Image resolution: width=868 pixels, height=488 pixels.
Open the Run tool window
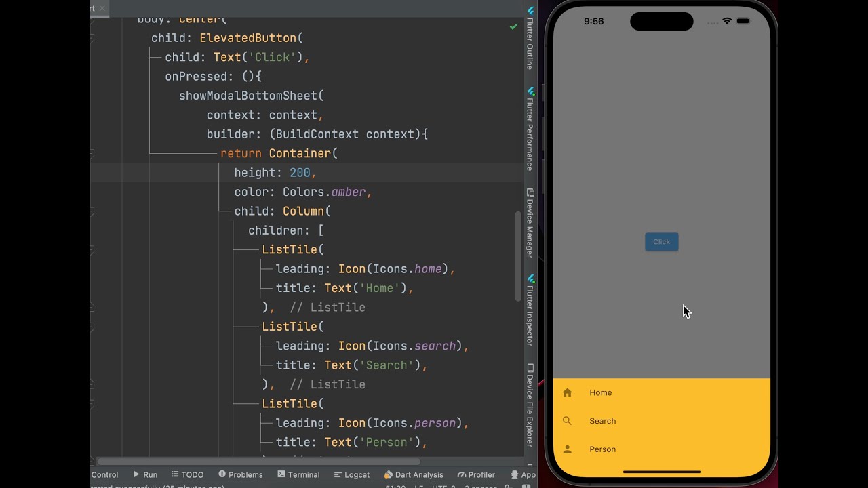point(144,474)
